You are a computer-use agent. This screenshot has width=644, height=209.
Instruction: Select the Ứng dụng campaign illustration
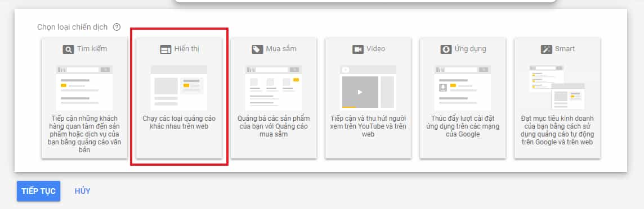pos(463,88)
